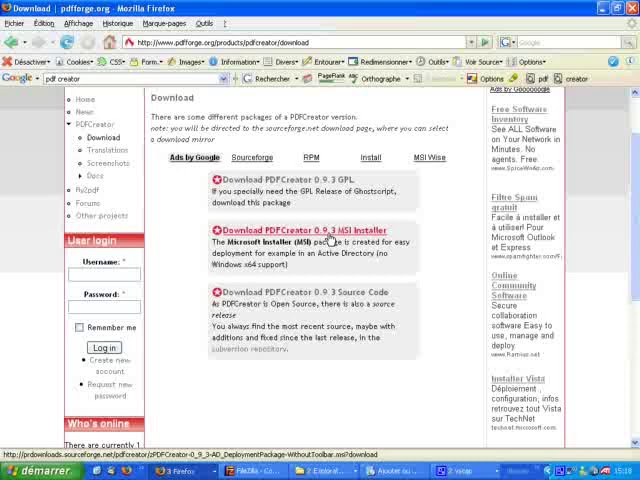
Task: Open the Voir Source menu
Action: pyautogui.click(x=478, y=62)
